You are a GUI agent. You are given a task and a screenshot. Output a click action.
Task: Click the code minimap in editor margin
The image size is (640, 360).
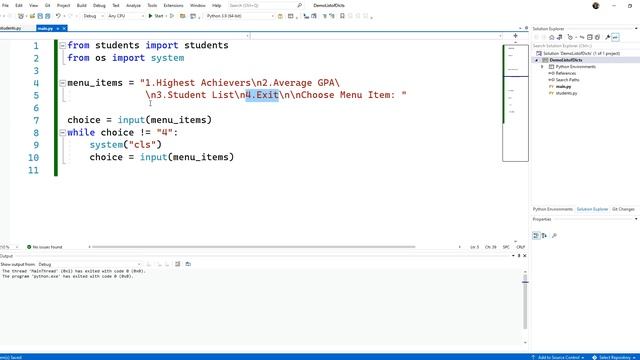coord(516,103)
